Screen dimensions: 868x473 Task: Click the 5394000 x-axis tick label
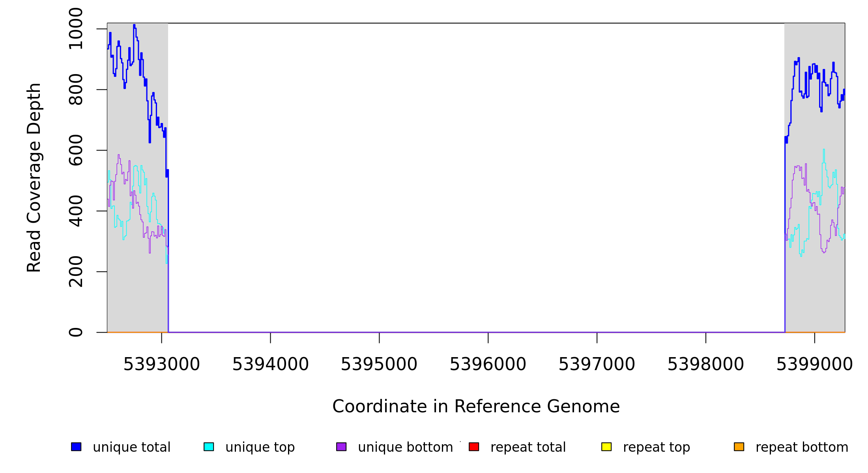[270, 364]
